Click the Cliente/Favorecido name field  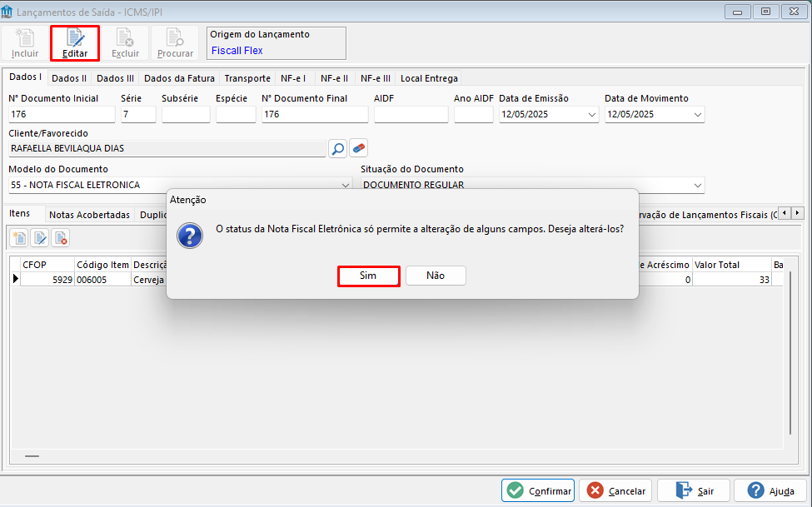pyautogui.click(x=167, y=149)
